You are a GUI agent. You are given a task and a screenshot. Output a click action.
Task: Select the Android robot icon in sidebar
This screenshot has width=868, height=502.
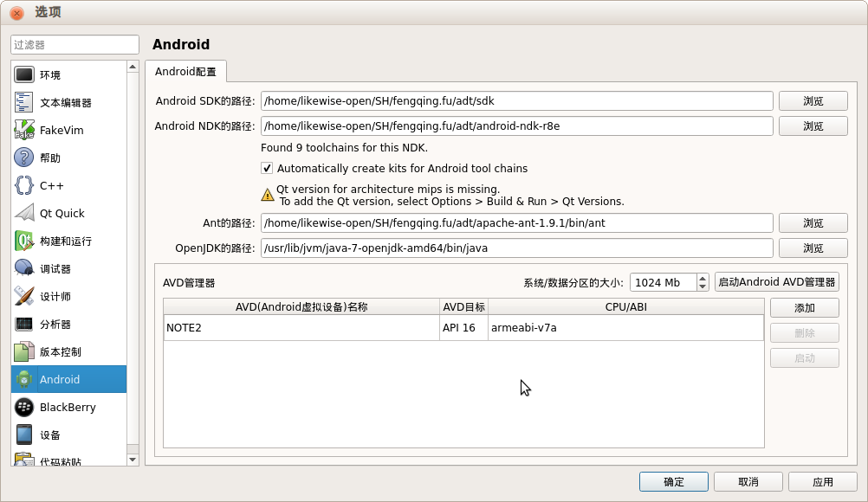(x=23, y=379)
